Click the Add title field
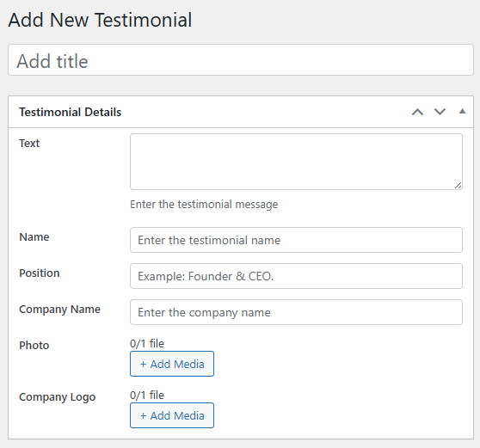 coord(241,60)
